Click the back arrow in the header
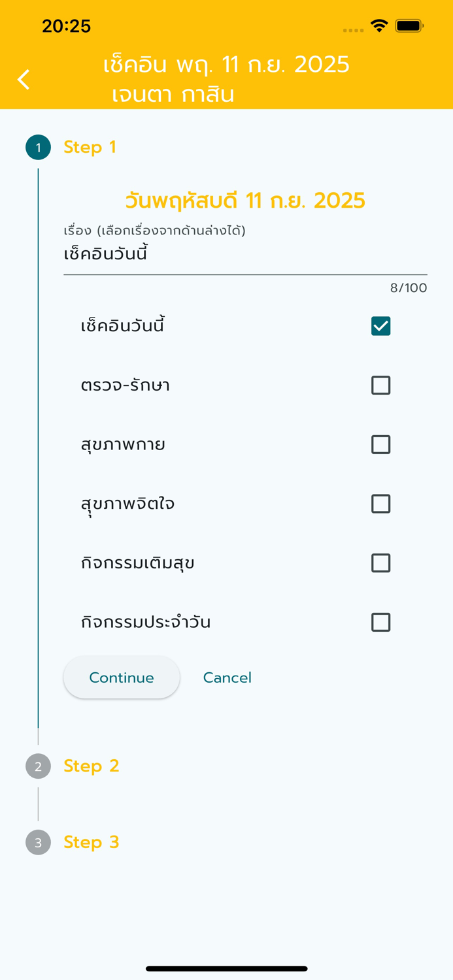This screenshot has height=980, width=453. click(x=24, y=79)
